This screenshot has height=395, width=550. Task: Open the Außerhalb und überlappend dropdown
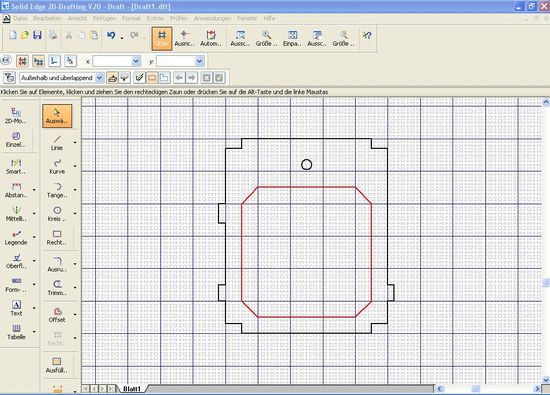pyautogui.click(x=100, y=78)
